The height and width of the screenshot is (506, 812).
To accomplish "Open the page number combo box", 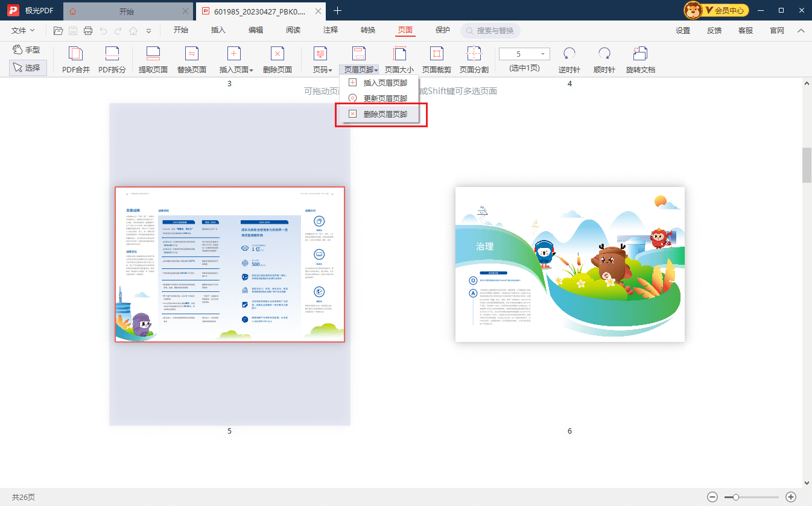I will point(524,54).
